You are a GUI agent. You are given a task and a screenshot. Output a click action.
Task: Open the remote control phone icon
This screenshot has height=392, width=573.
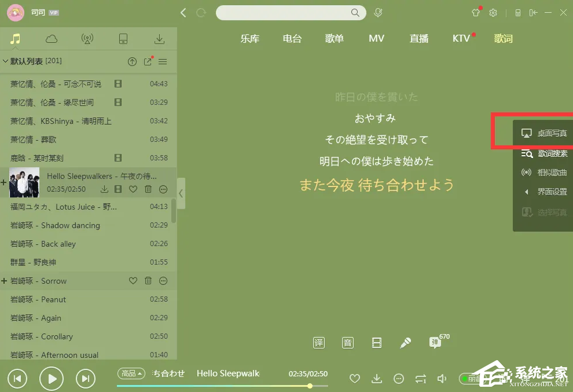[517, 13]
